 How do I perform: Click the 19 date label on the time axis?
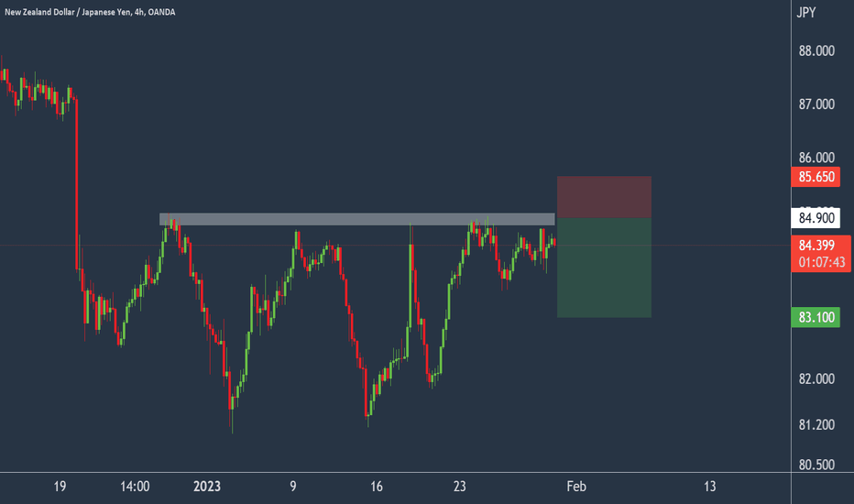60,486
